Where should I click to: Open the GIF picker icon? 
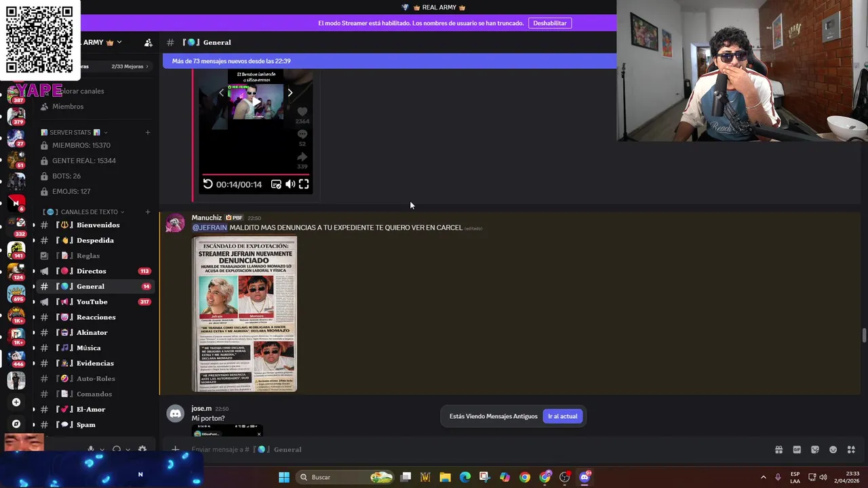pos(797,449)
